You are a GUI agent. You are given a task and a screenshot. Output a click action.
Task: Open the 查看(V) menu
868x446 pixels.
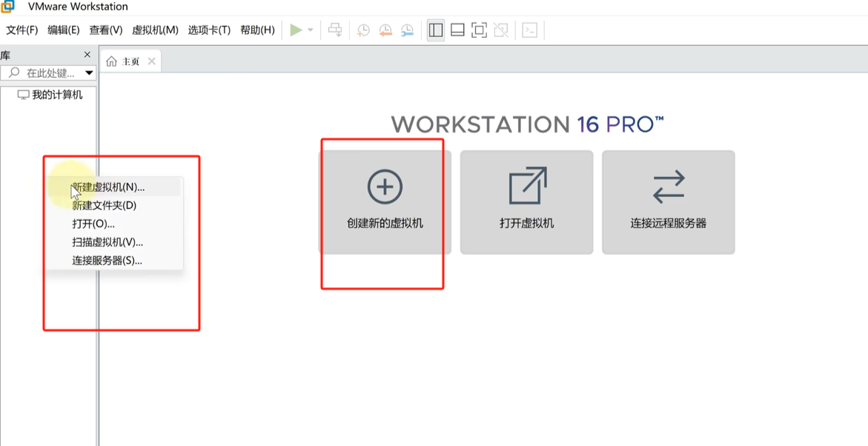click(106, 30)
